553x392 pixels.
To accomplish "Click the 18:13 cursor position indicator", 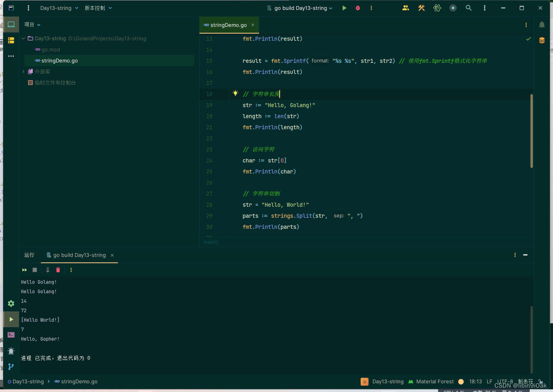I will coord(476,381).
